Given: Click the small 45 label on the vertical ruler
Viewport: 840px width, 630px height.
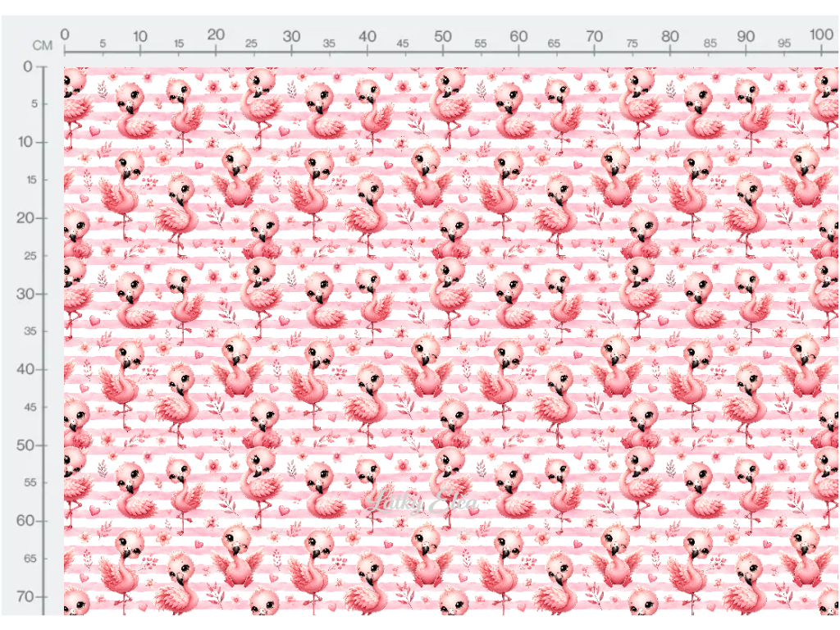Looking at the screenshot, I should pyautogui.click(x=30, y=407).
